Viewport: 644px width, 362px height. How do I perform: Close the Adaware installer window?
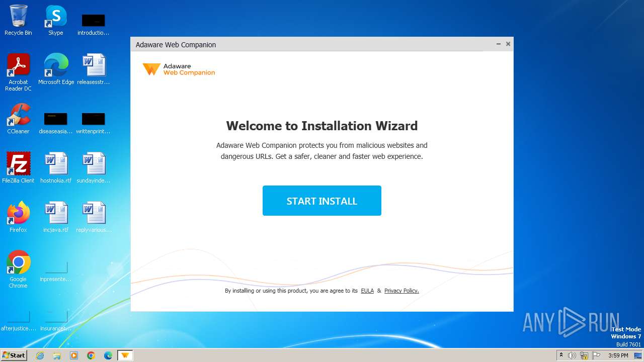[x=508, y=44]
